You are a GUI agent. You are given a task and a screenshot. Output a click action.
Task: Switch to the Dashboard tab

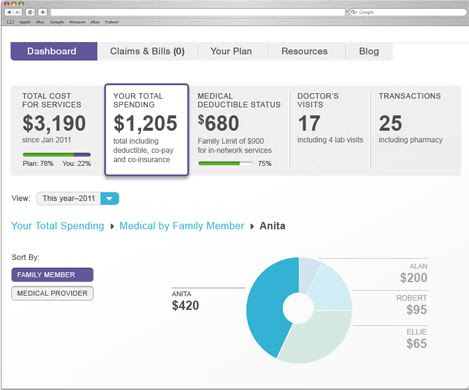[x=54, y=51]
